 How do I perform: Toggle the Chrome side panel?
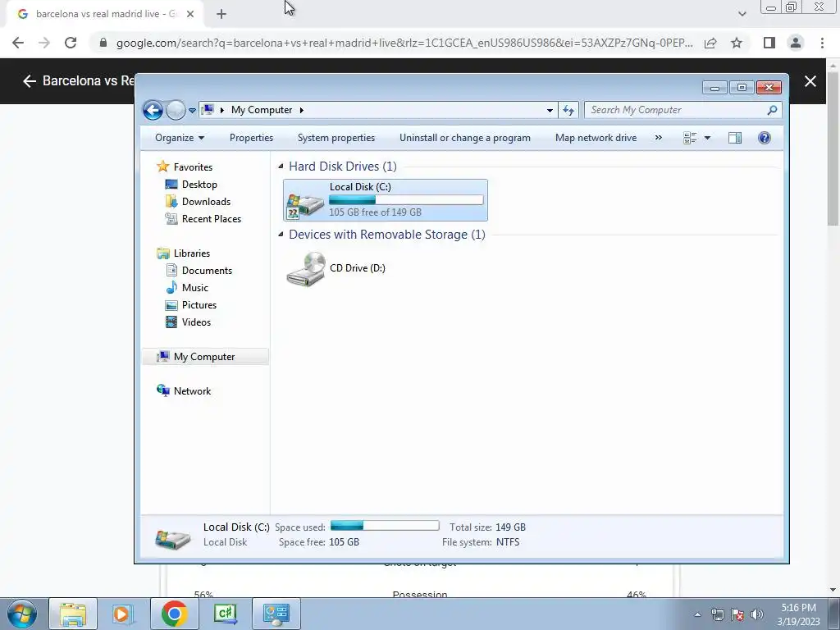pyautogui.click(x=769, y=43)
